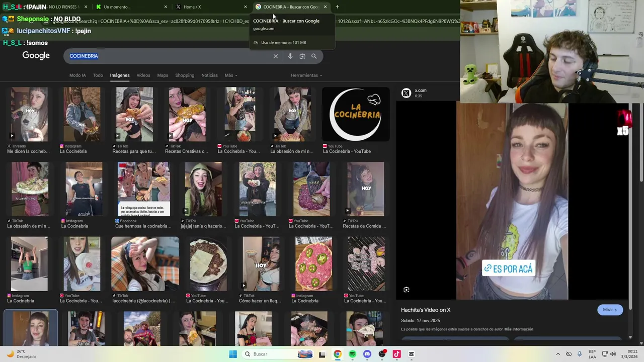Open Windows Start menu

tap(232, 354)
